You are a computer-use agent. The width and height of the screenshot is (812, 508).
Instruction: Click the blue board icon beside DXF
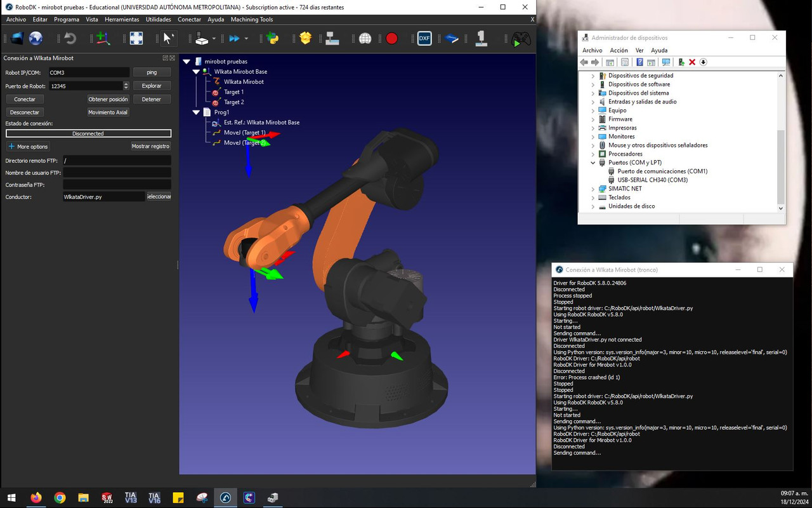point(452,39)
